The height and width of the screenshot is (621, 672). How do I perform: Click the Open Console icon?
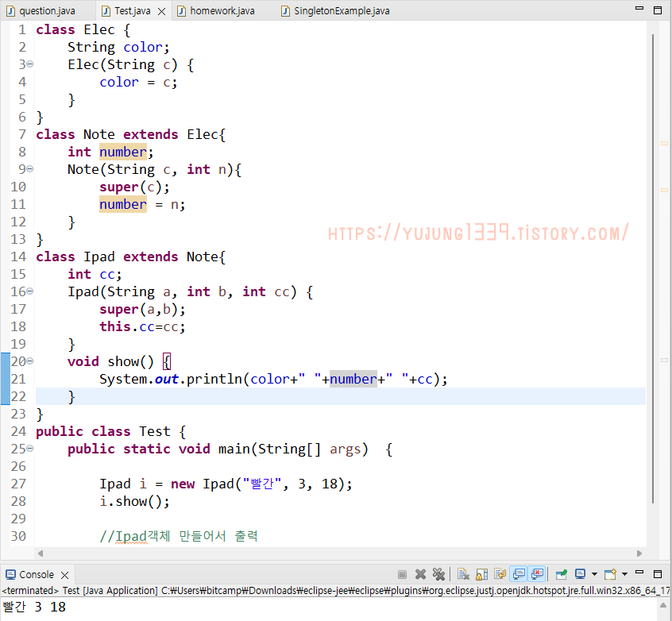pyautogui.click(x=610, y=574)
